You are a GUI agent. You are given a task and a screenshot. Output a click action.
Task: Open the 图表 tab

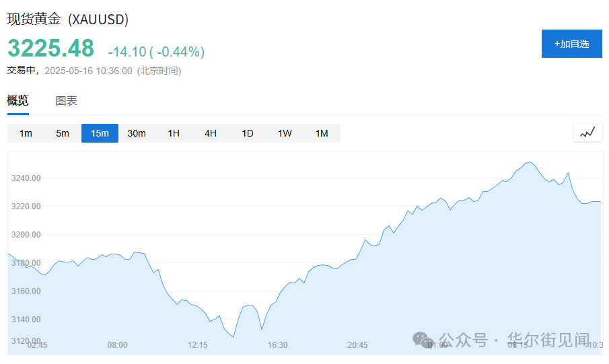click(x=66, y=101)
